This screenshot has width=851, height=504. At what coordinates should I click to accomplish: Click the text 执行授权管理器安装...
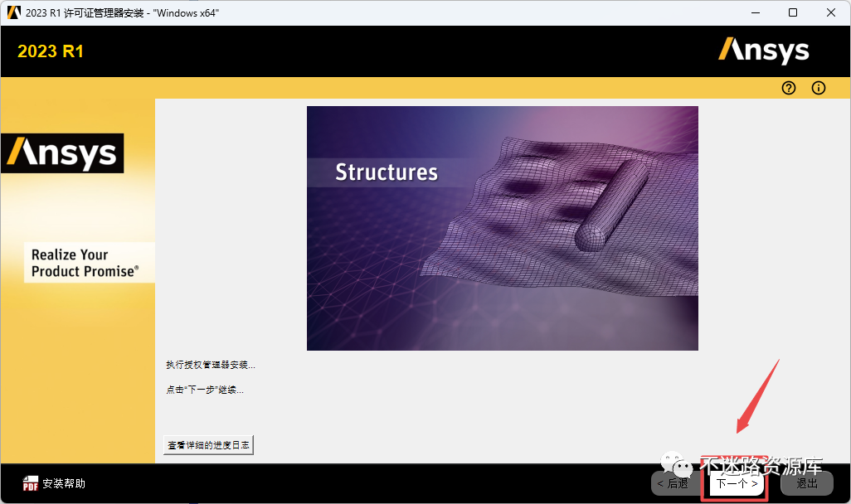(211, 365)
